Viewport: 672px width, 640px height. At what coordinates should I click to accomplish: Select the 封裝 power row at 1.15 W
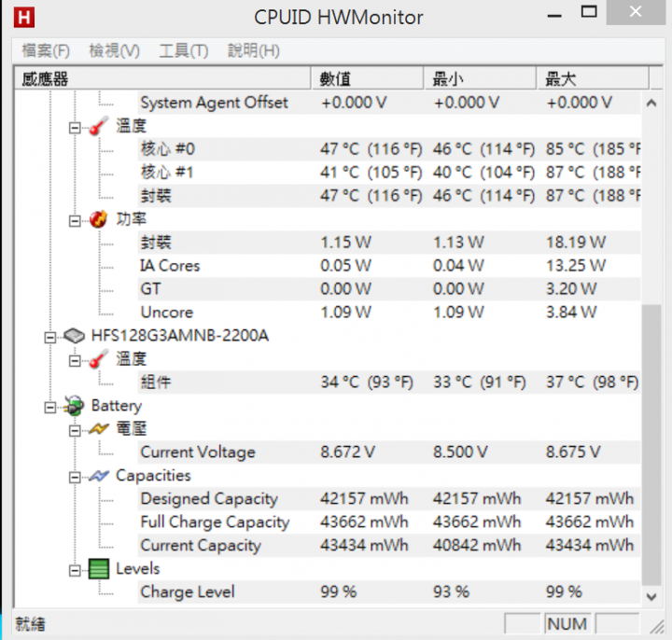coord(389,243)
